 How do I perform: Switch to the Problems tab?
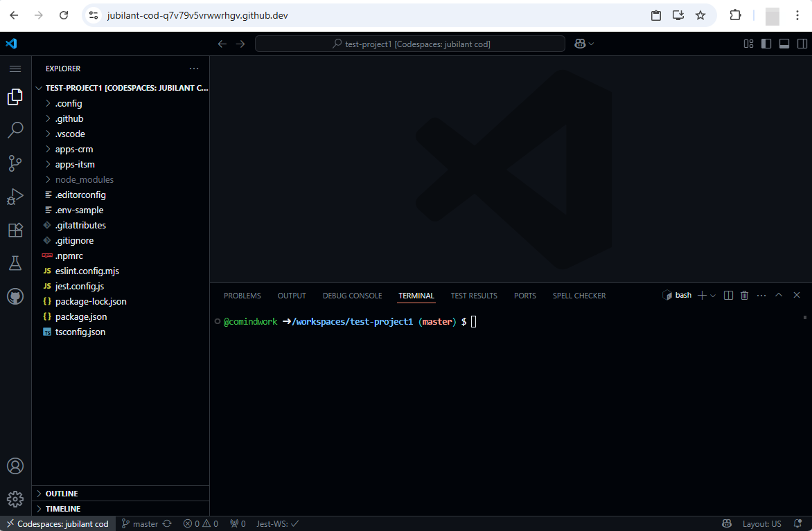[242, 296]
